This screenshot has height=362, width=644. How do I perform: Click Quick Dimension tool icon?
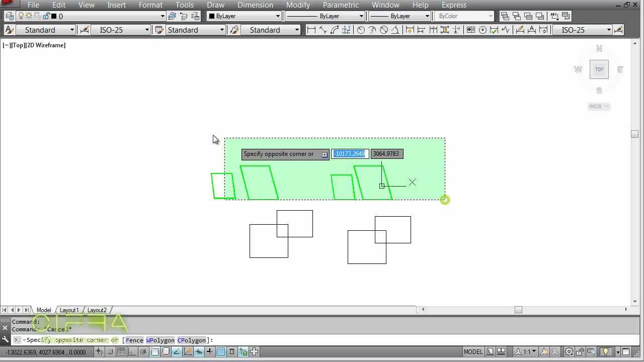410,30
